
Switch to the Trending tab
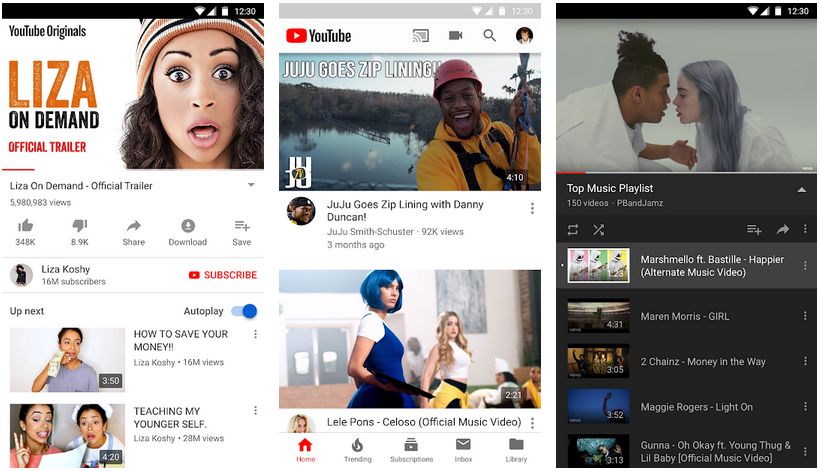pos(358,451)
